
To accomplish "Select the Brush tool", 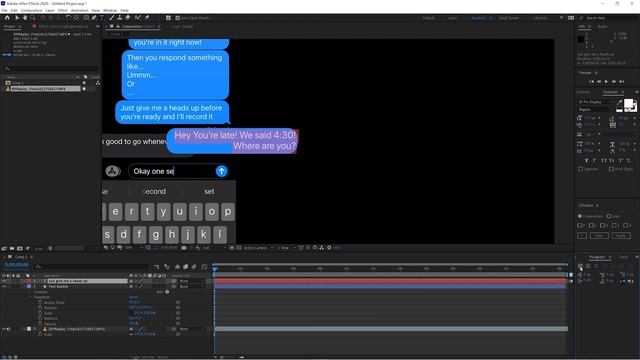I will (111, 18).
